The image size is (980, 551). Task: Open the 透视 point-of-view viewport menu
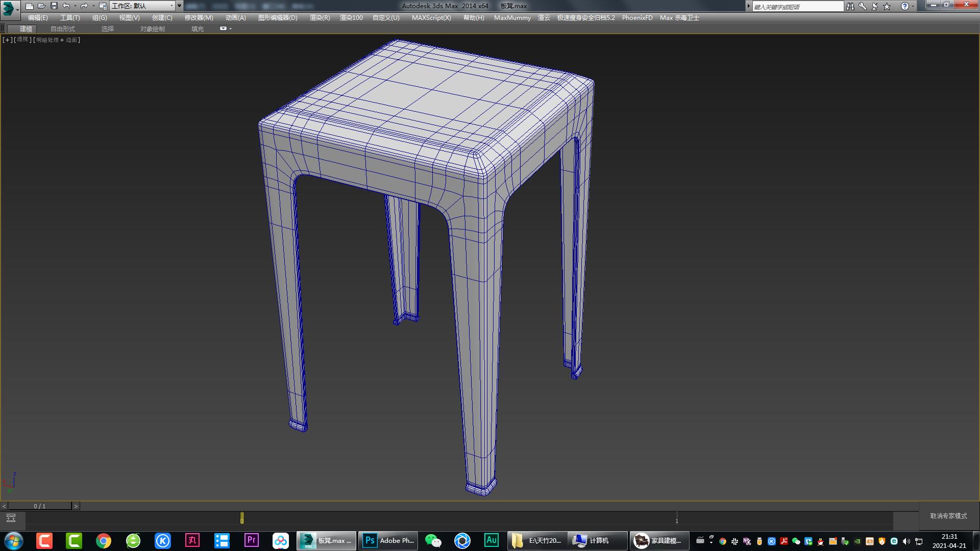click(21, 39)
